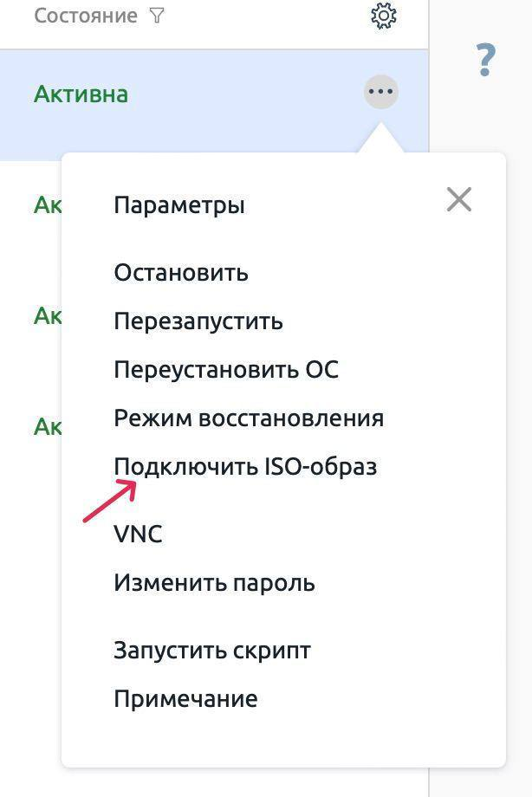Choose Остановить in the actions menu
Image resolution: width=532 pixels, height=797 pixels.
(181, 273)
